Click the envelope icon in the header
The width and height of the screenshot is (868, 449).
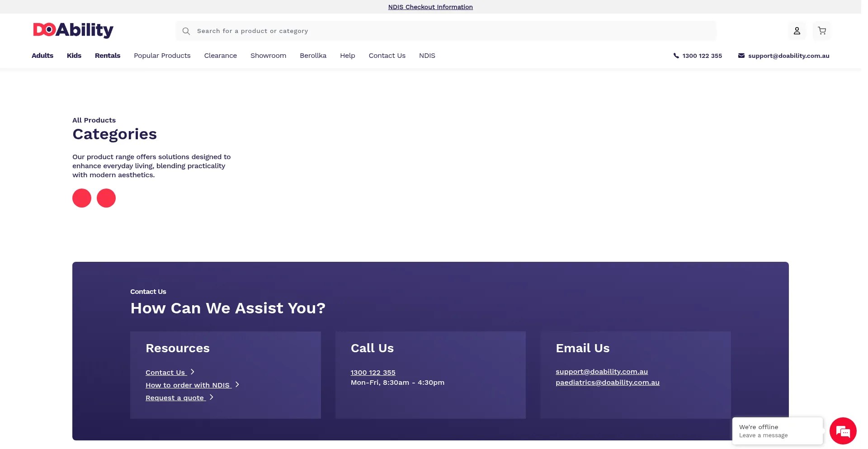[x=741, y=56]
